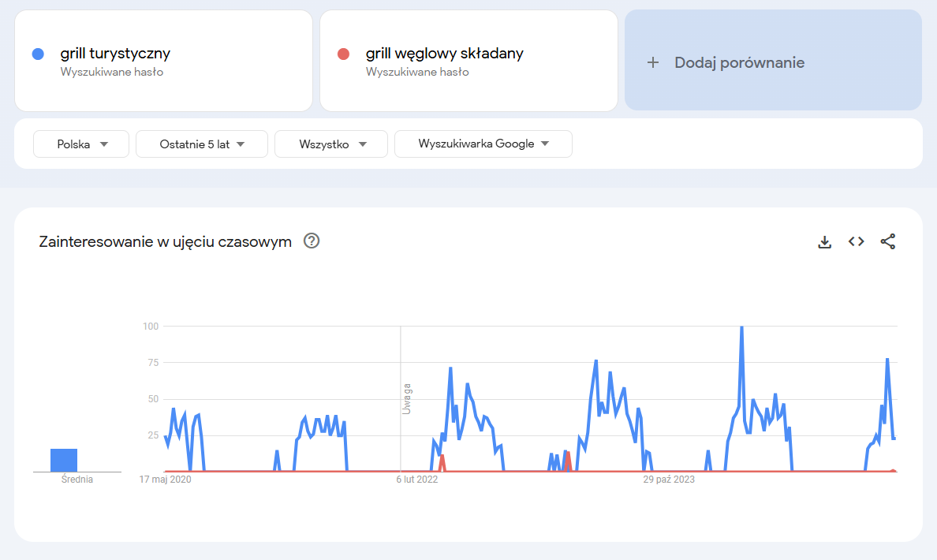Click the red dot of grill węglowy składany
The height and width of the screenshot is (560, 937).
[343, 54]
